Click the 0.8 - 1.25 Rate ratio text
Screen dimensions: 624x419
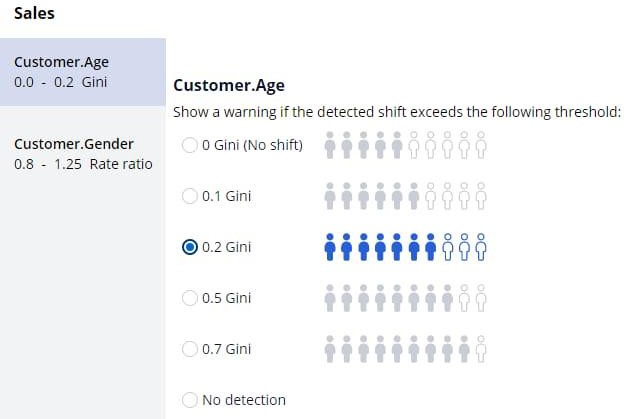pos(83,164)
